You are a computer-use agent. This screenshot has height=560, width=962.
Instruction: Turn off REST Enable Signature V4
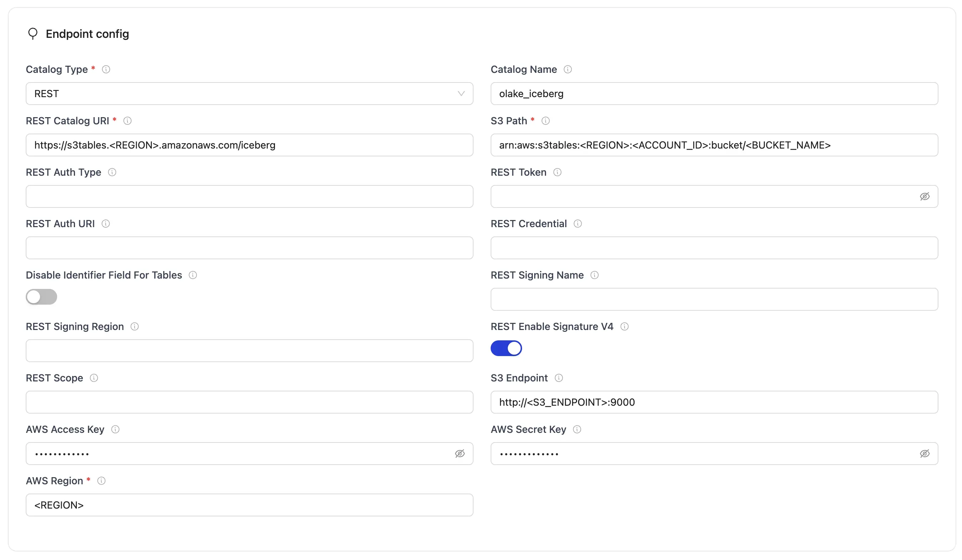(506, 348)
